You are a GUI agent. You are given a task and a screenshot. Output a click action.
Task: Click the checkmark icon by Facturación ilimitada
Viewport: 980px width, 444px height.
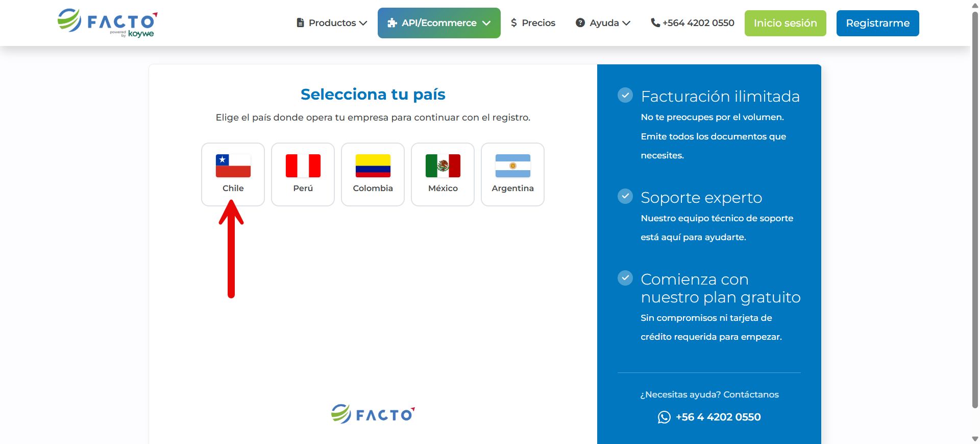[625, 95]
